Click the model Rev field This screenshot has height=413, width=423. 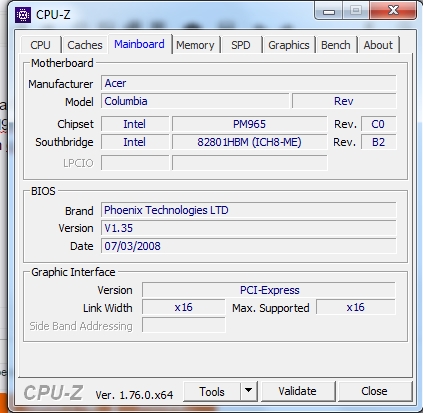344,101
